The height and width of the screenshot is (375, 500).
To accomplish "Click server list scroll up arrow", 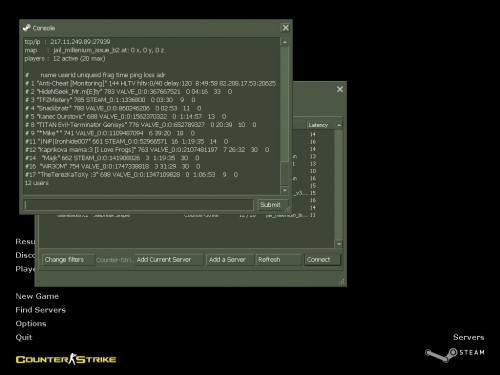I will pyautogui.click(x=339, y=125).
